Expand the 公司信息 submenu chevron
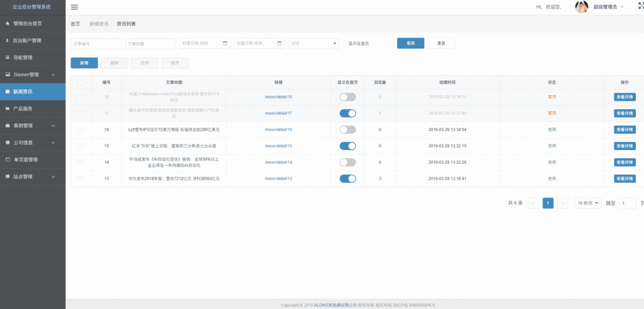644x309 pixels. click(x=53, y=143)
